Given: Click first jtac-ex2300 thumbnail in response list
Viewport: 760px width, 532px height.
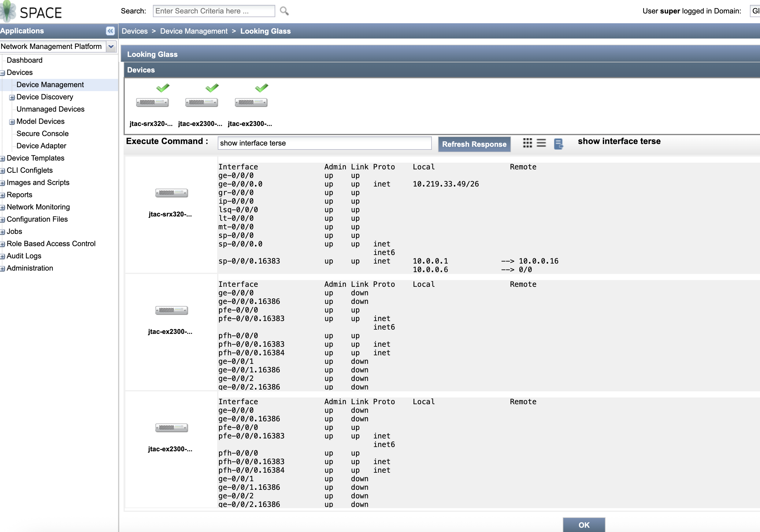Looking at the screenshot, I should coord(172,310).
